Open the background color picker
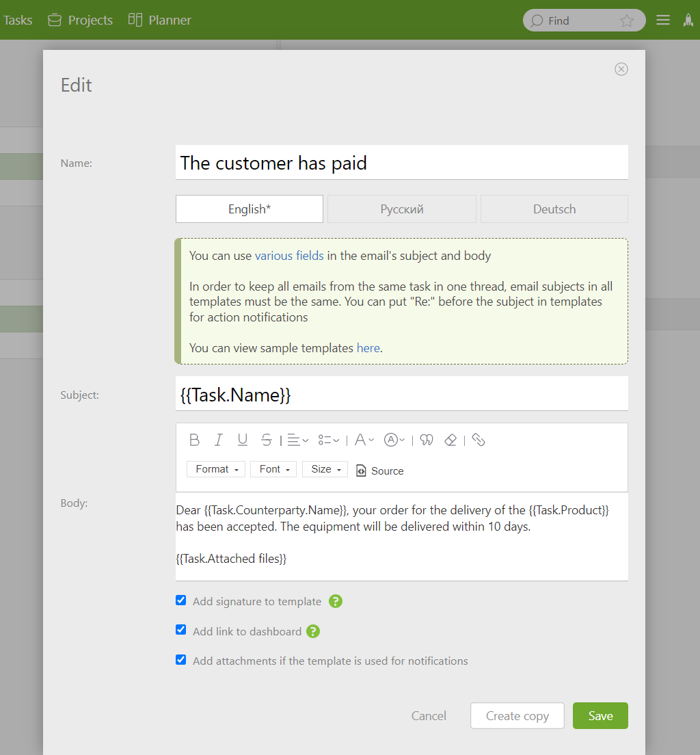 (x=394, y=440)
